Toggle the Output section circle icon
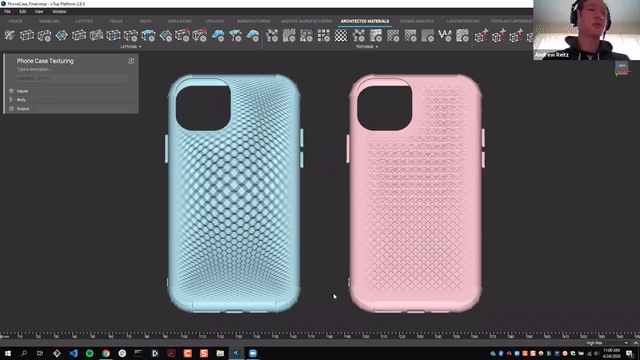This screenshot has width=640, height=360. click(x=11, y=109)
